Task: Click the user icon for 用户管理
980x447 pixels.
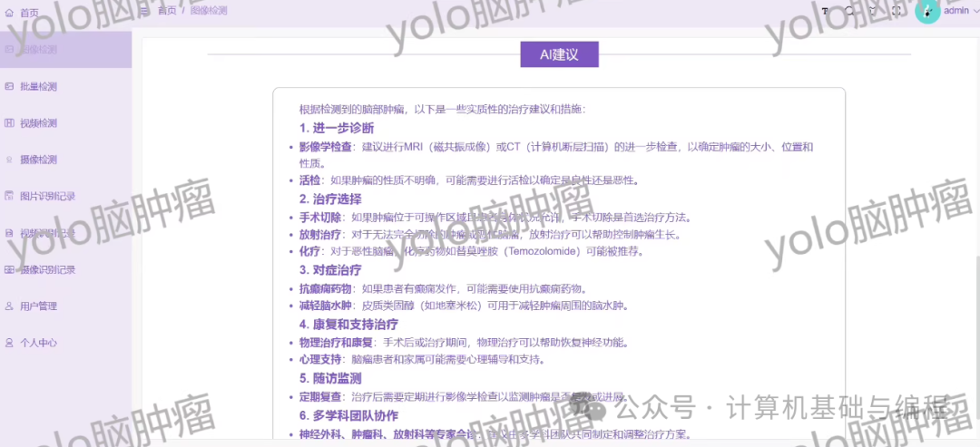Action: 9,306
